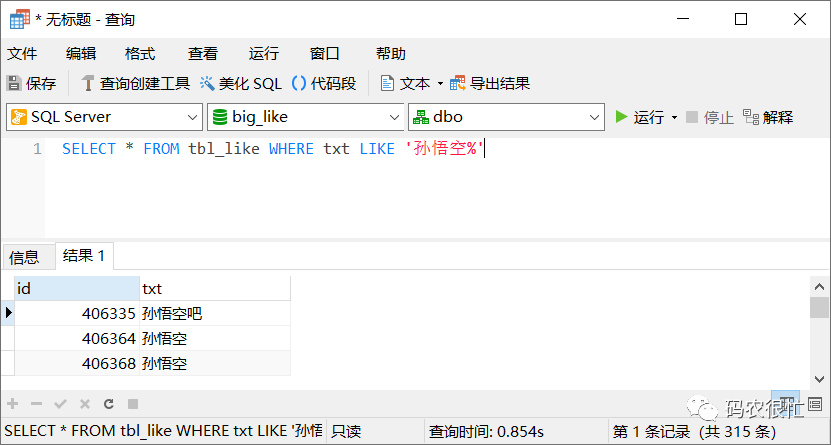Click the Stop (停止) button
831x445 pixels.
tap(710, 117)
